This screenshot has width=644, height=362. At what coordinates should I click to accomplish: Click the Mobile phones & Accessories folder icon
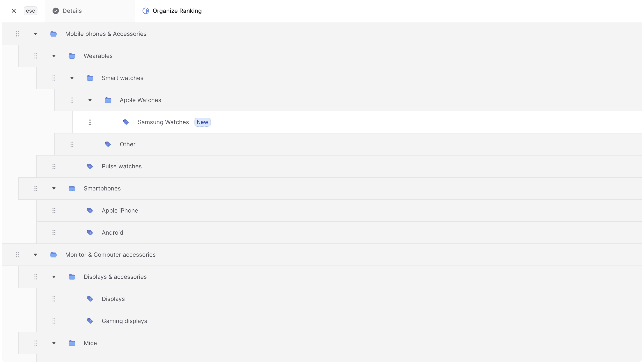[x=53, y=34]
